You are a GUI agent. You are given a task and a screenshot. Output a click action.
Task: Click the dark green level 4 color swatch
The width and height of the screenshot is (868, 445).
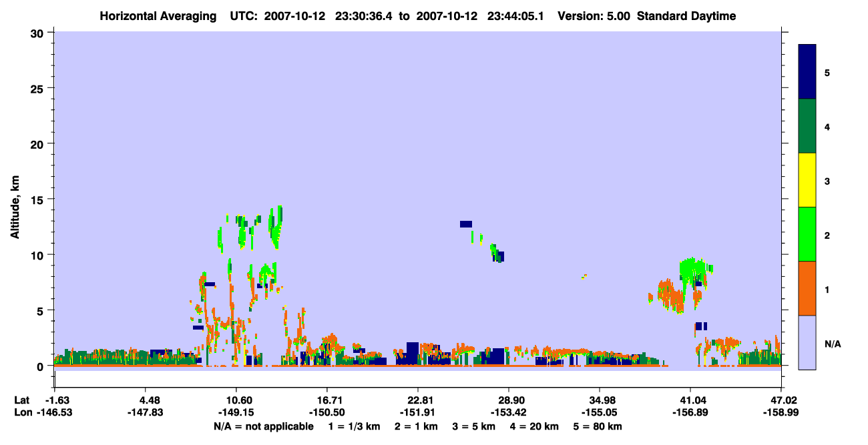point(807,126)
